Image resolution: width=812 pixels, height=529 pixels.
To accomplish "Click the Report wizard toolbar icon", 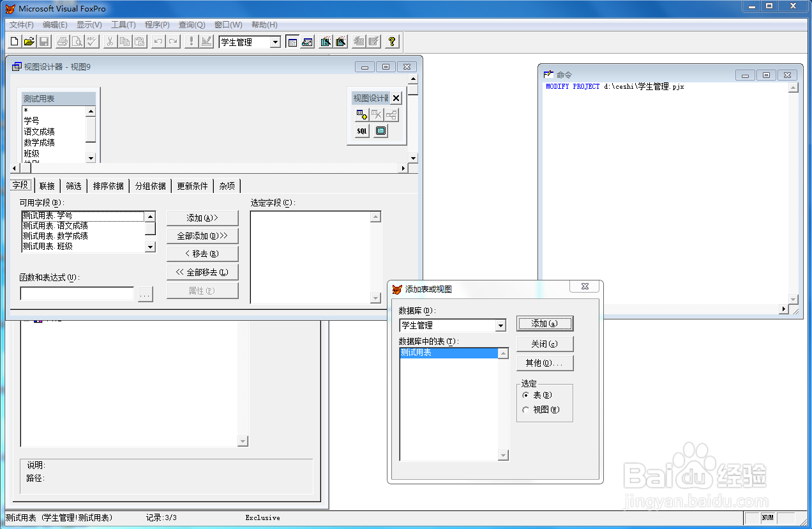I will [340, 42].
